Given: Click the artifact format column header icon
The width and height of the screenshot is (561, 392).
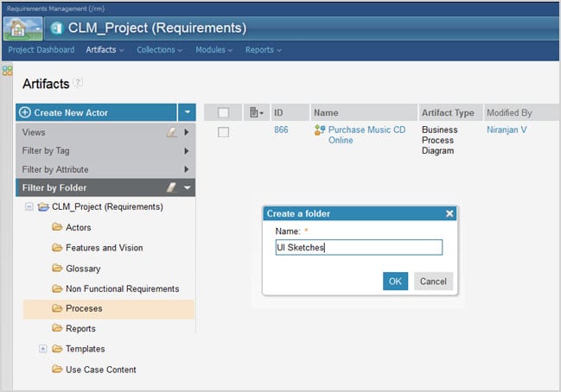Looking at the screenshot, I should (x=253, y=113).
